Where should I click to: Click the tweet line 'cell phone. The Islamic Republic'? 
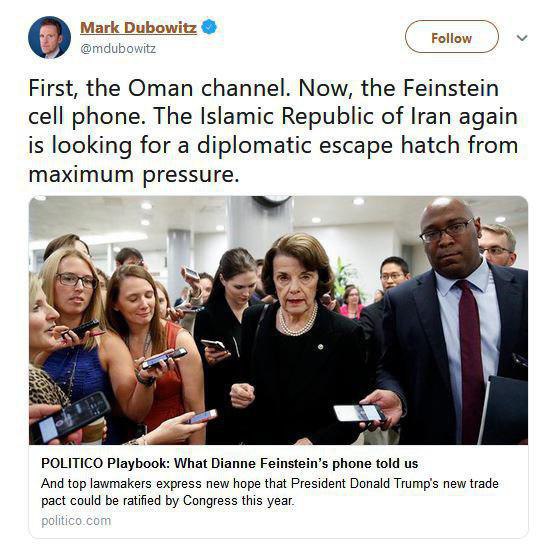272,117
